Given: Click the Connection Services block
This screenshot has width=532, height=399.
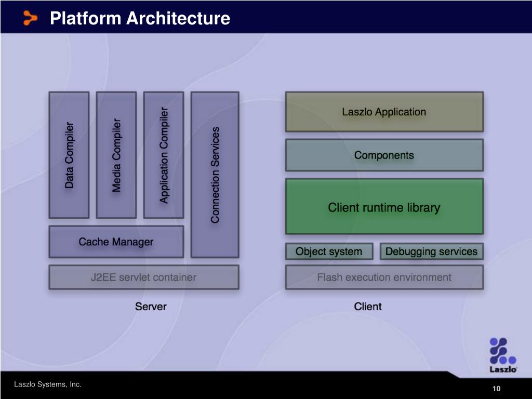Looking at the screenshot, I should [215, 175].
